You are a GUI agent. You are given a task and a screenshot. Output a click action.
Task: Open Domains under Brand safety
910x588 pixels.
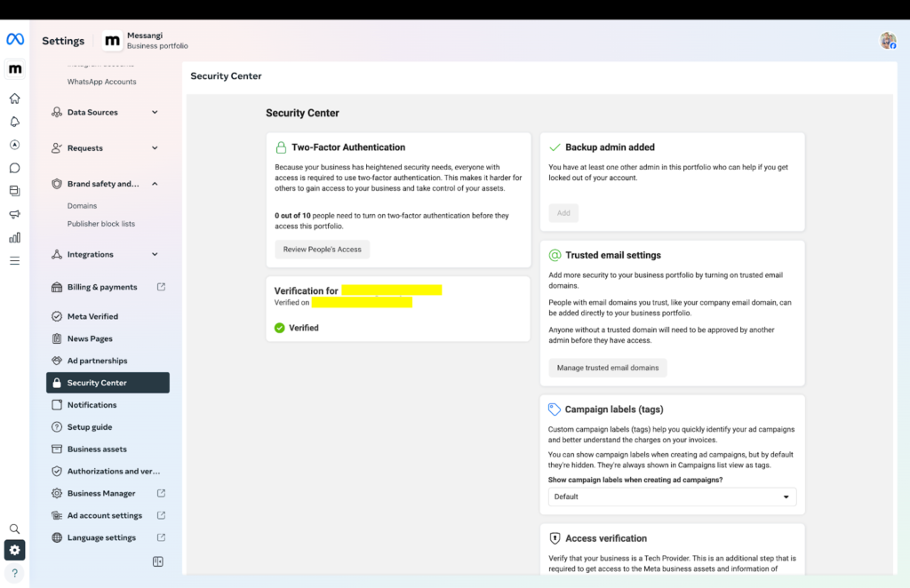(82, 206)
